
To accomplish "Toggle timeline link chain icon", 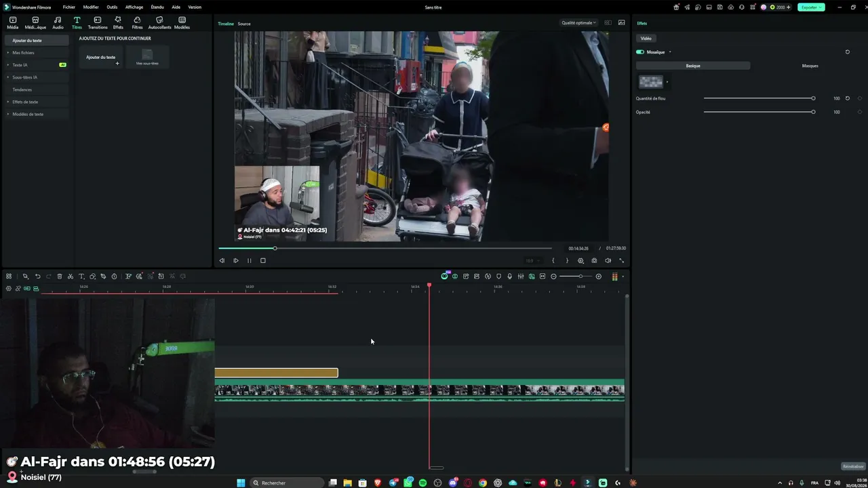I will (x=18, y=289).
